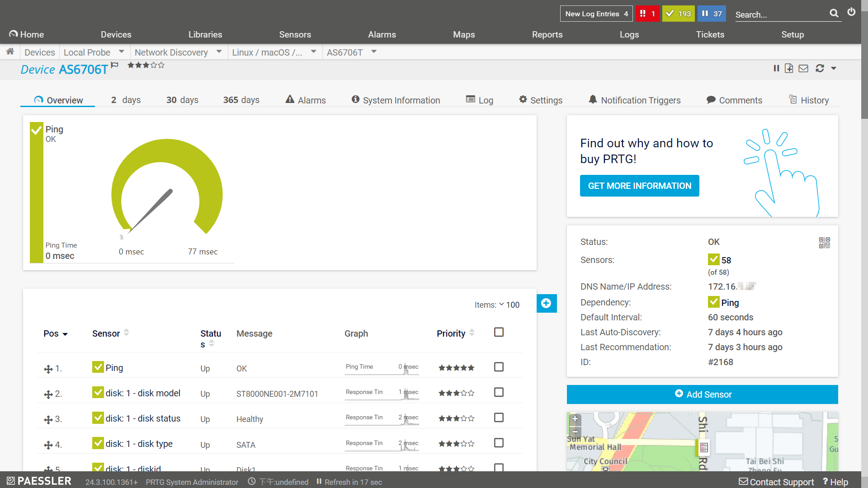The image size is (868, 488).
Task: Open the green up sensors counter 193
Action: point(678,14)
